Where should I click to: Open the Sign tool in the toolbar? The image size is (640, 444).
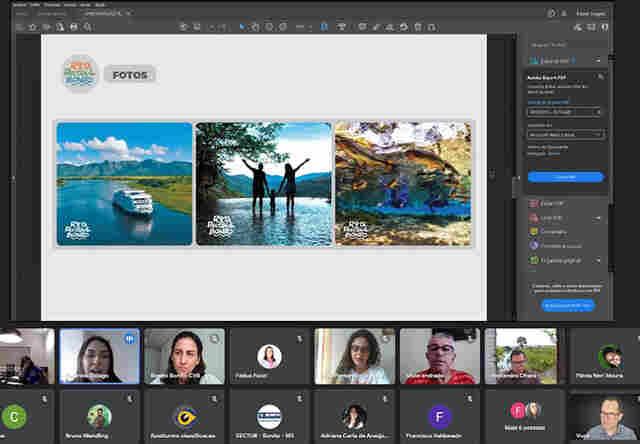(x=390, y=27)
